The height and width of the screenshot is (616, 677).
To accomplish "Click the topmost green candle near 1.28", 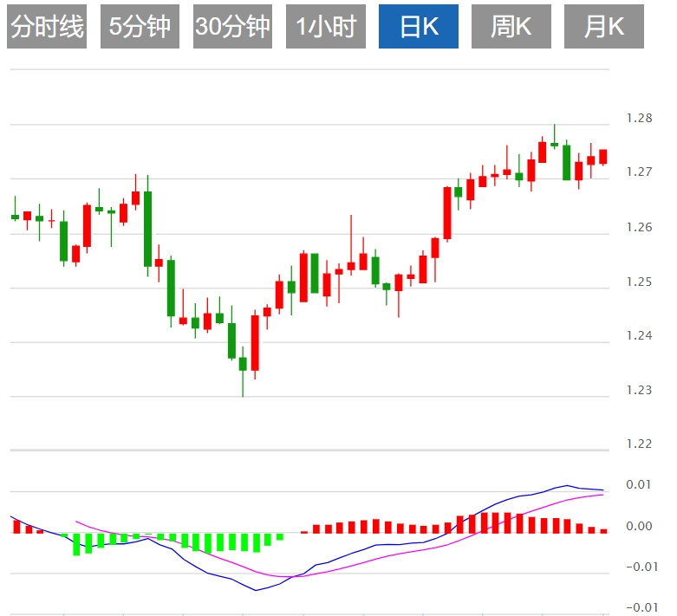I will [555, 145].
